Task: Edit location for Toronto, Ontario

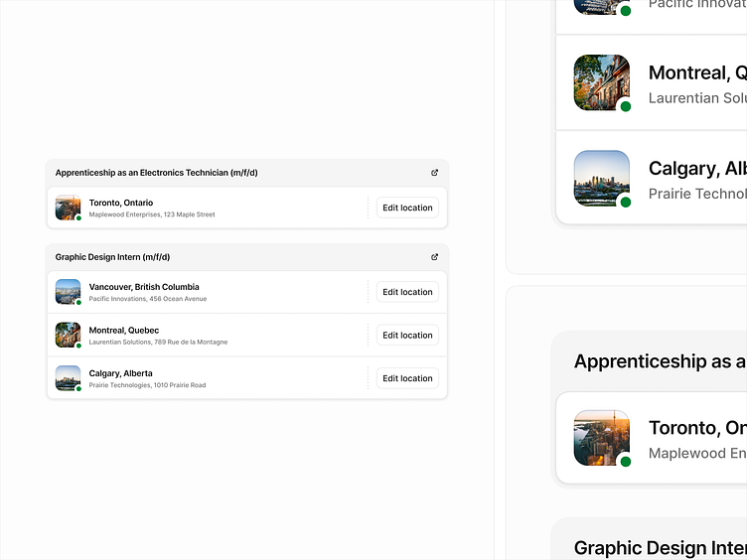Action: pos(407,208)
